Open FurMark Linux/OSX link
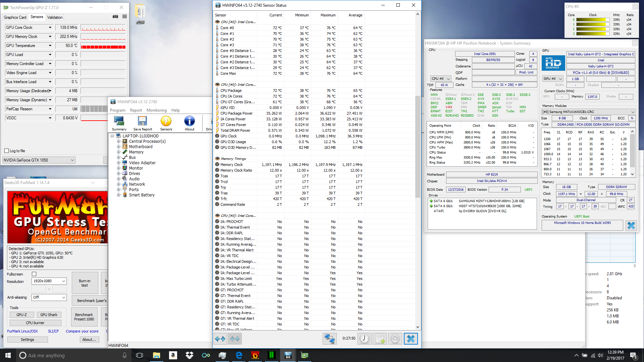This screenshot has width=644, height=362. click(22, 331)
